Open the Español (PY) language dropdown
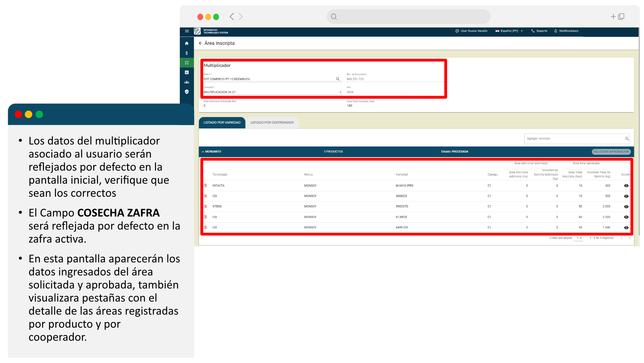644x363 pixels. click(509, 31)
